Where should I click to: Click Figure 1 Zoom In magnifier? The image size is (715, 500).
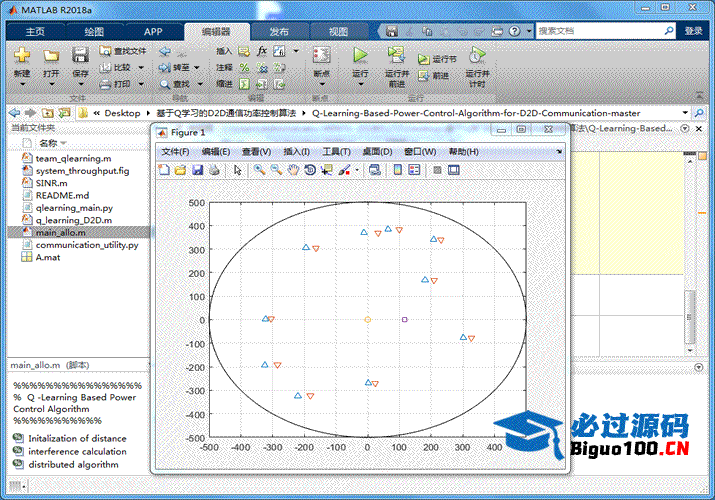(259, 170)
